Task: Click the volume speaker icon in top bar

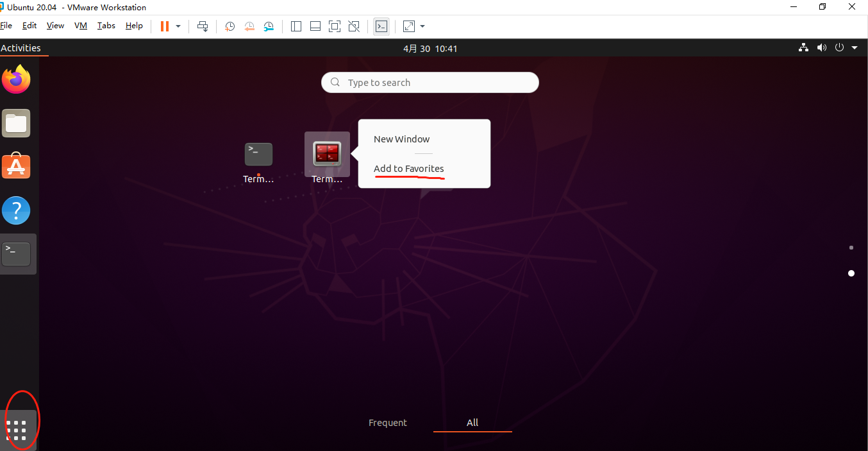Action: point(822,48)
